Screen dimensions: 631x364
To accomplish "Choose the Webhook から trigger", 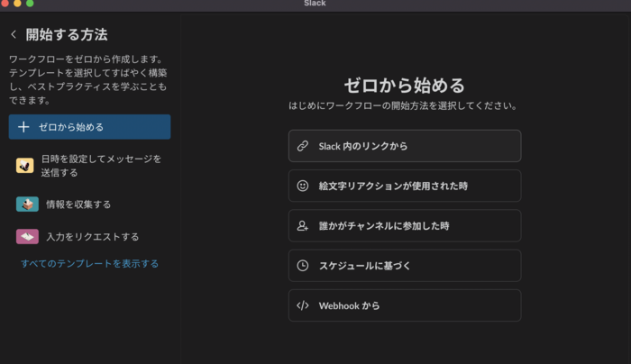I will coord(405,305).
